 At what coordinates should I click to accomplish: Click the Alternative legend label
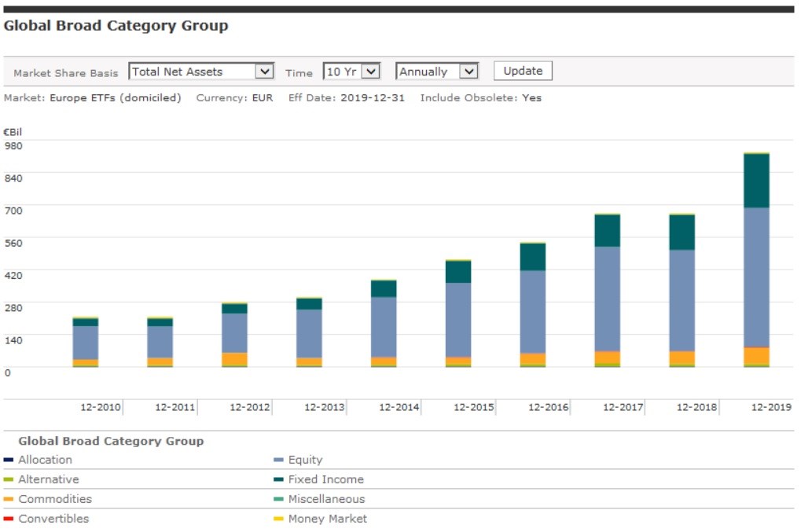(49, 479)
